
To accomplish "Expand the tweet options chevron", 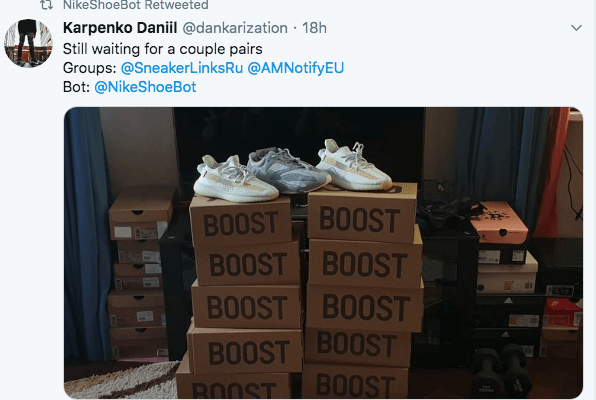I will tap(576, 28).
